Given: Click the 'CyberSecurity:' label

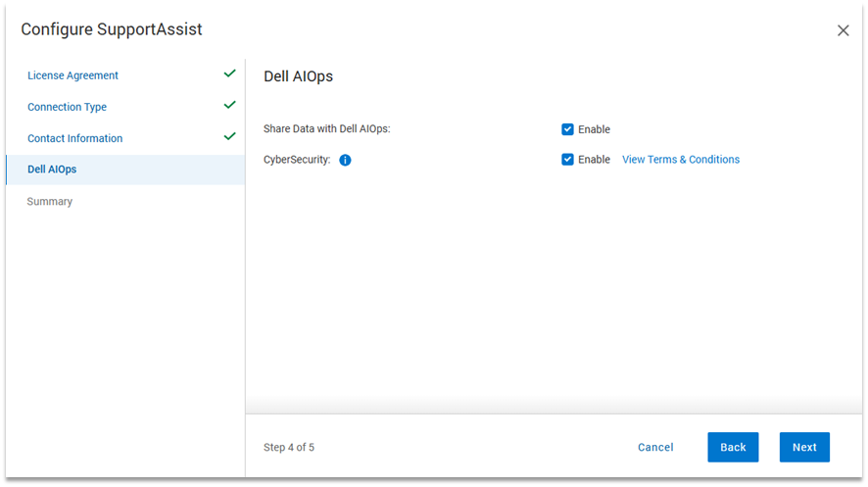Looking at the screenshot, I should click(297, 160).
